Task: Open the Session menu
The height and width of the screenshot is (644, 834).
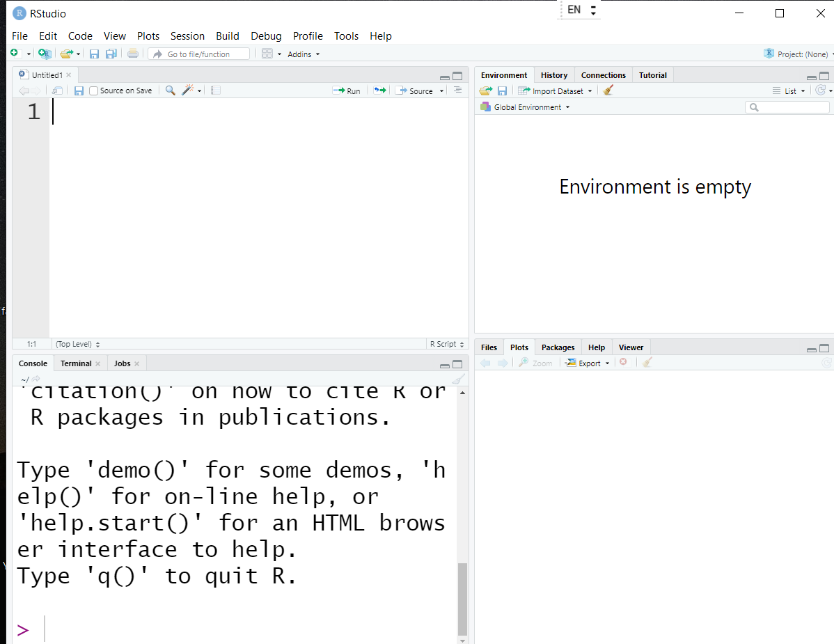Action: 187,36
